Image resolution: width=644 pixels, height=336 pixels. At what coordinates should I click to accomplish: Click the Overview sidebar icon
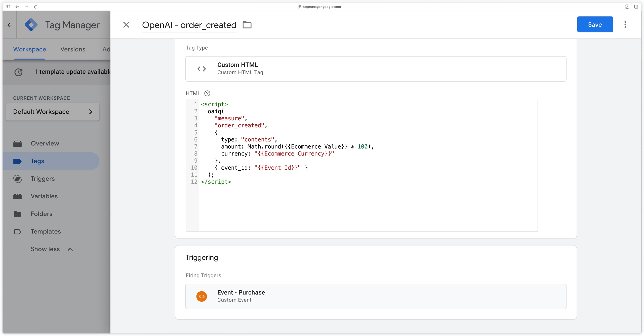pyautogui.click(x=17, y=144)
